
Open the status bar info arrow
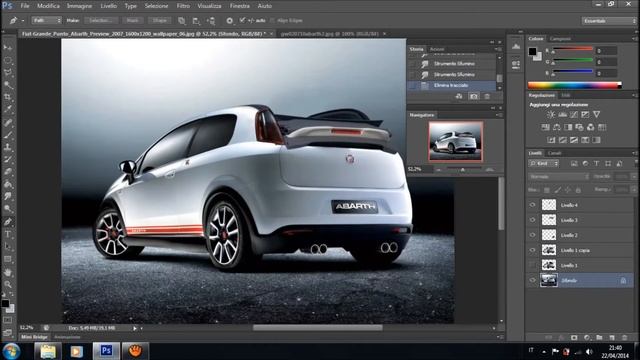click(135, 328)
